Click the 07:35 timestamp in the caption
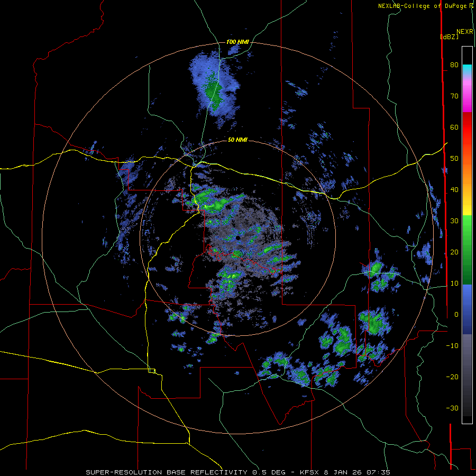Screen dimensions: 476x476 pos(378,472)
